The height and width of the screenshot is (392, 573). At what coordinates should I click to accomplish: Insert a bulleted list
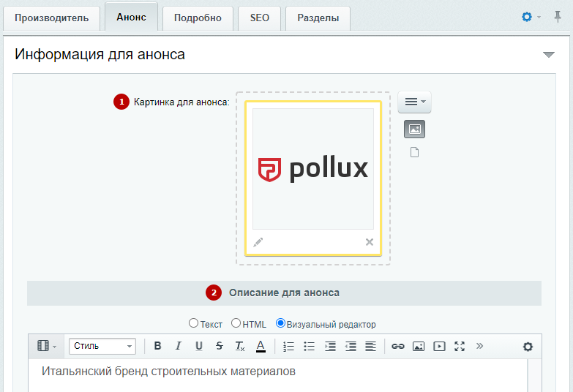pyautogui.click(x=309, y=346)
